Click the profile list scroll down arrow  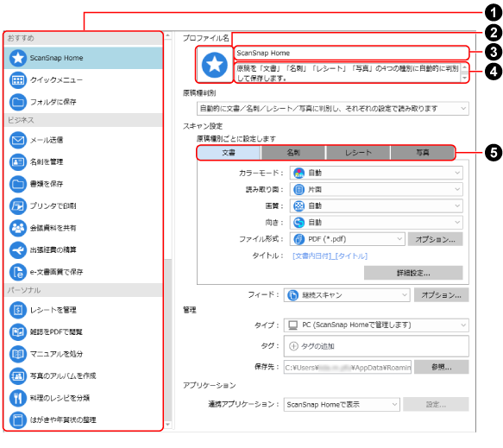coord(168,425)
